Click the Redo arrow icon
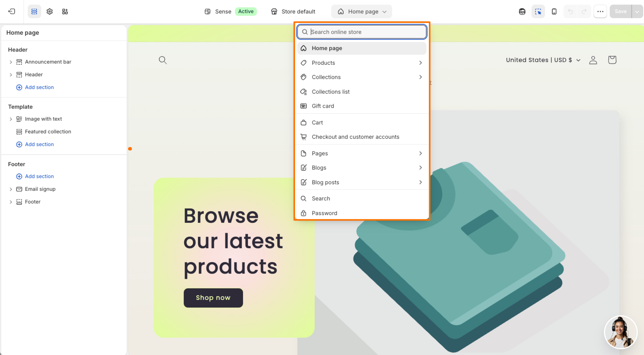 [x=584, y=11]
